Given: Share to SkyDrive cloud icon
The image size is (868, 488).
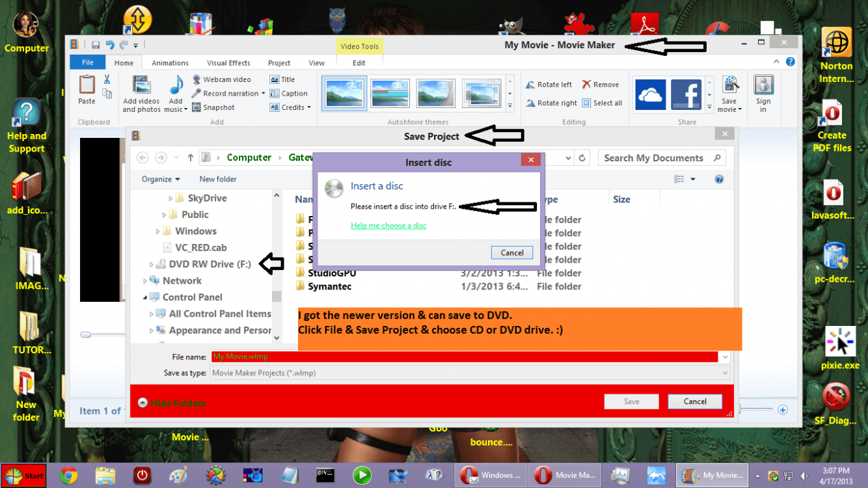Looking at the screenshot, I should [650, 94].
